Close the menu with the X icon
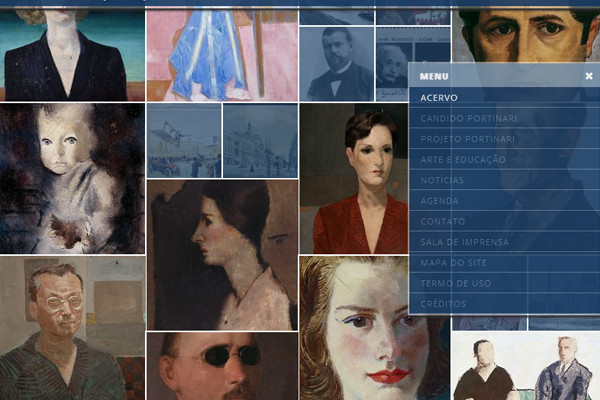 (x=589, y=76)
